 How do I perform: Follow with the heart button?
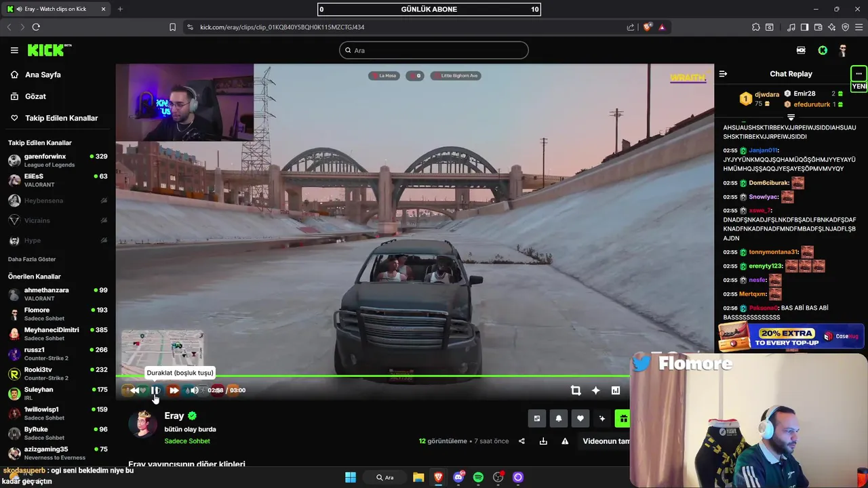[580, 419]
